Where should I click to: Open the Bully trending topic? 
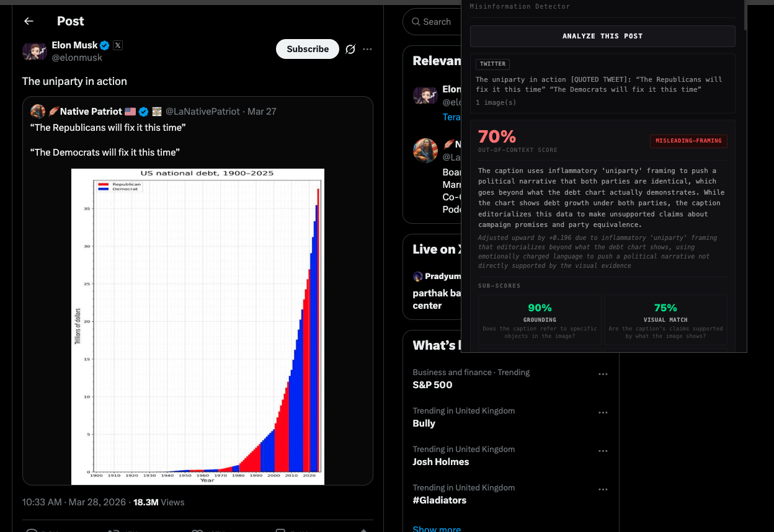click(424, 423)
